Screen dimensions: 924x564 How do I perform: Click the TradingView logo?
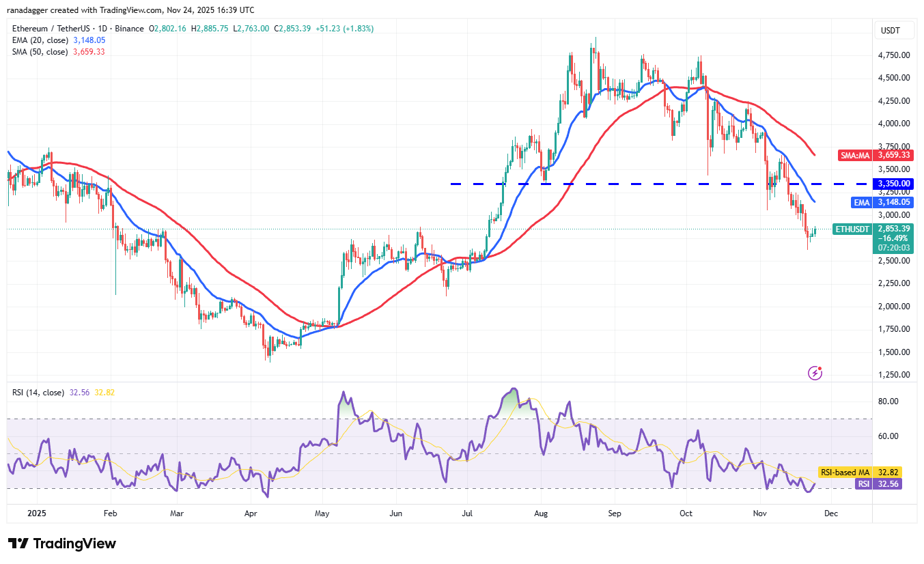(60, 544)
